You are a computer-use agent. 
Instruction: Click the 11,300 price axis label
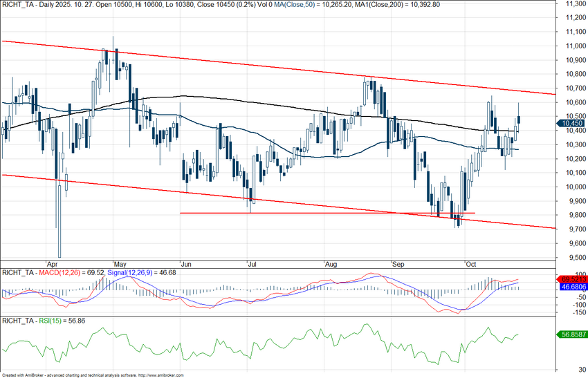tap(572, 3)
